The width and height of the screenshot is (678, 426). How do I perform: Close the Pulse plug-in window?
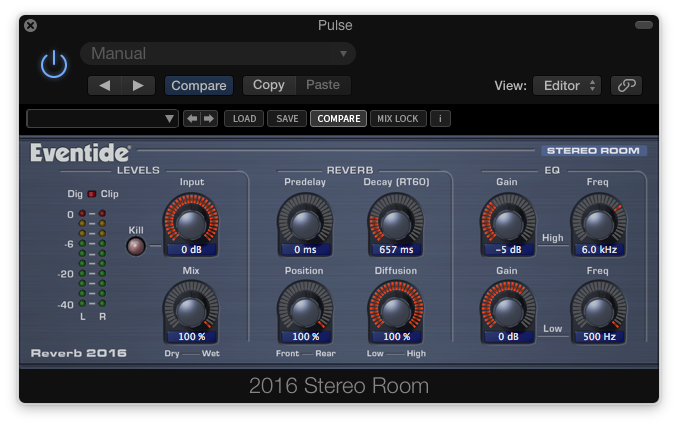tap(31, 26)
